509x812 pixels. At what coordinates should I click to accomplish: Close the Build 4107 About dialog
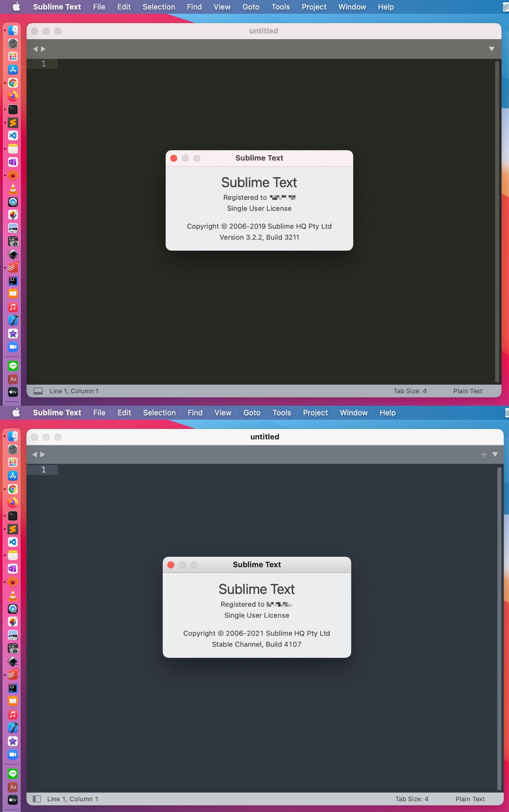coord(171,565)
